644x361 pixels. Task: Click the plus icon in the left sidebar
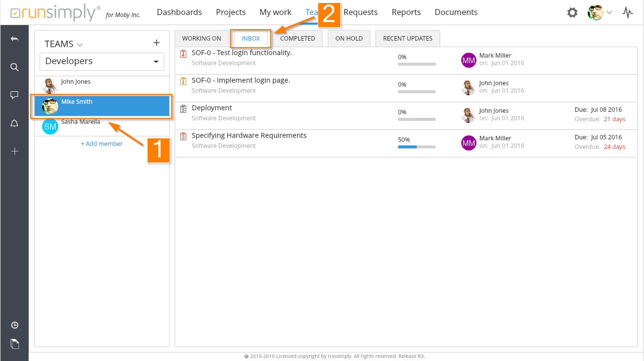coord(15,151)
